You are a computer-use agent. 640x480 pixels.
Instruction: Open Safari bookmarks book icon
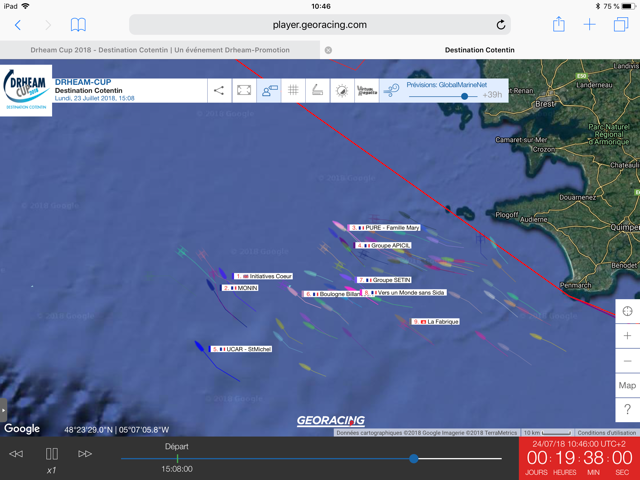[x=78, y=25]
